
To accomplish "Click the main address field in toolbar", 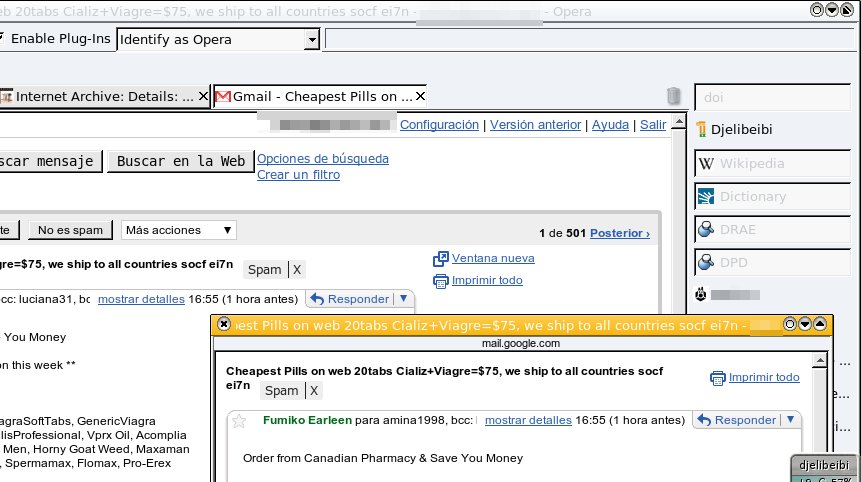I will 590,39.
